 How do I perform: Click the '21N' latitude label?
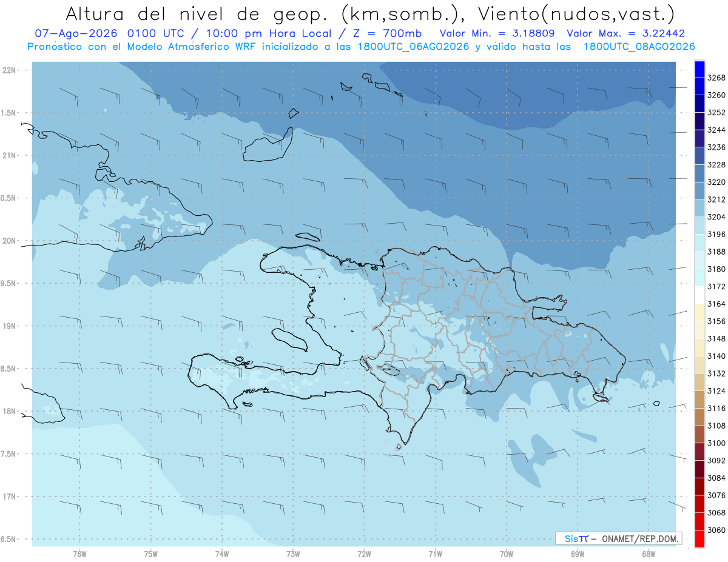8,156
